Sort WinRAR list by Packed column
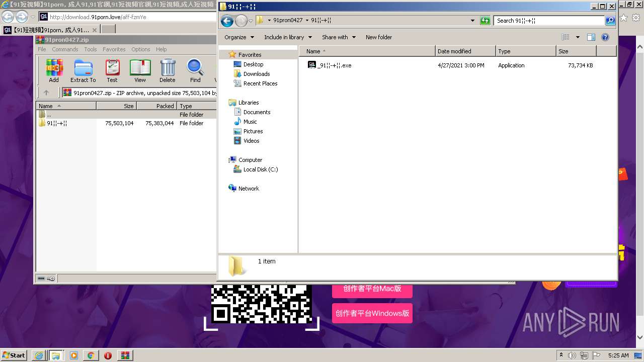The image size is (644, 362). tap(156, 106)
